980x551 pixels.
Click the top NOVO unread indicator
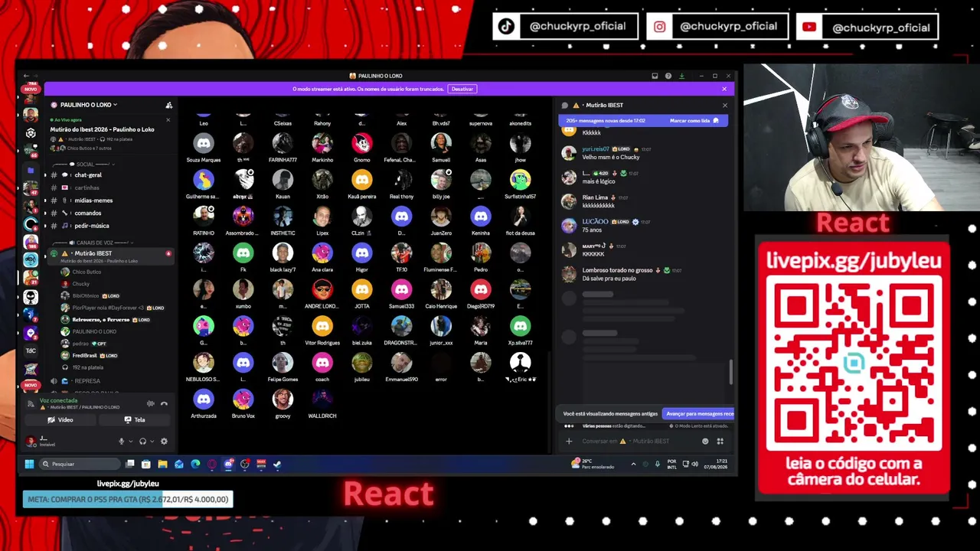[31, 89]
